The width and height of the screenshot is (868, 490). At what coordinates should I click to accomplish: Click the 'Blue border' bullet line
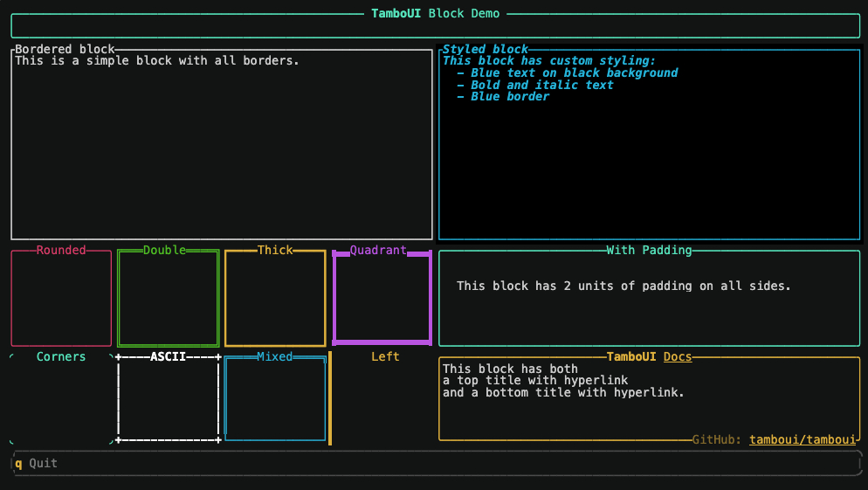[x=510, y=97]
